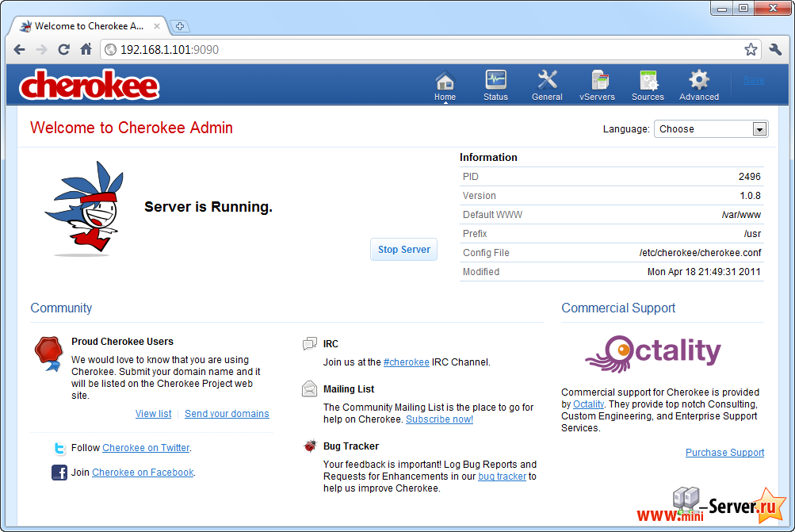Click the Subscribe now! mailing list link
The image size is (795, 532).
click(440, 419)
